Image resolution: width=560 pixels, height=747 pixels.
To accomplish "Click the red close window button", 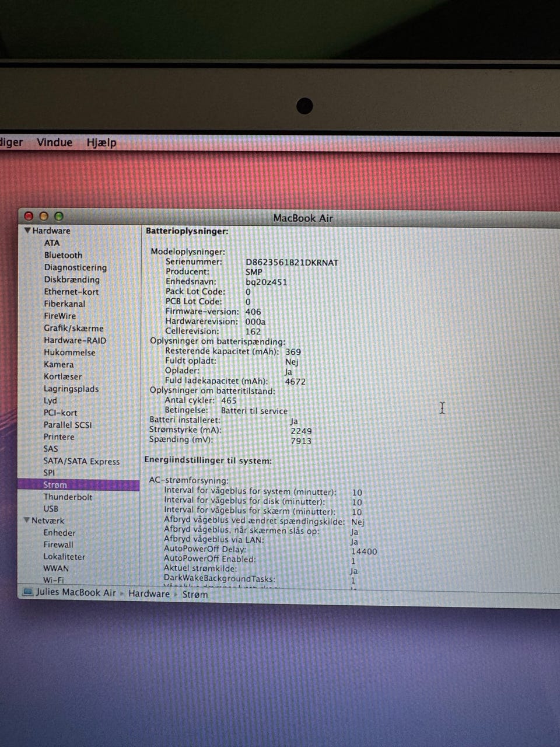I will 29,216.
